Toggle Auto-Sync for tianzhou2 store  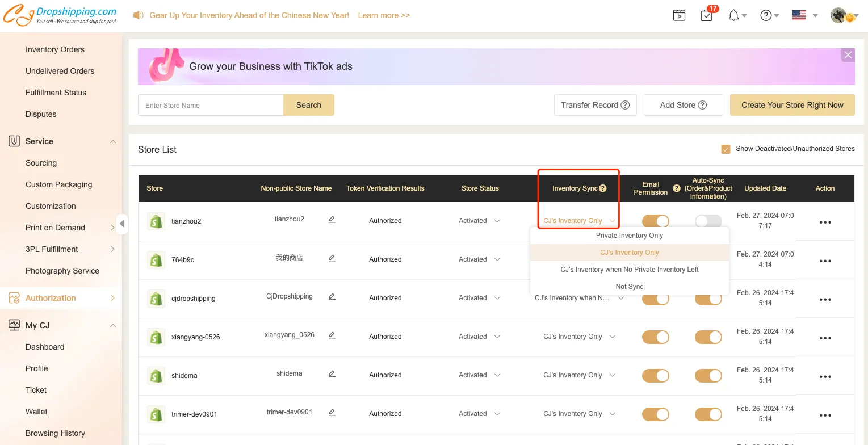pos(708,221)
